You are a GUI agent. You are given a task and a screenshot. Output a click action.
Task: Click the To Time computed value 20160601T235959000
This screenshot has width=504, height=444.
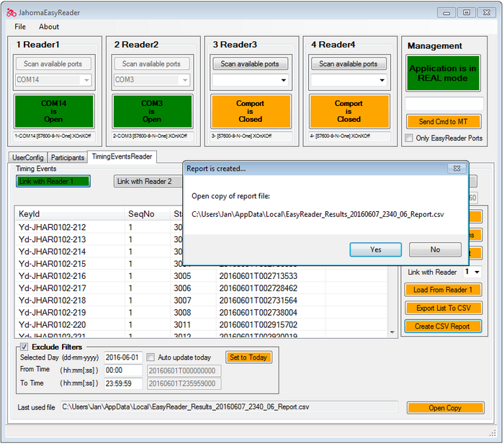pyautogui.click(x=184, y=384)
